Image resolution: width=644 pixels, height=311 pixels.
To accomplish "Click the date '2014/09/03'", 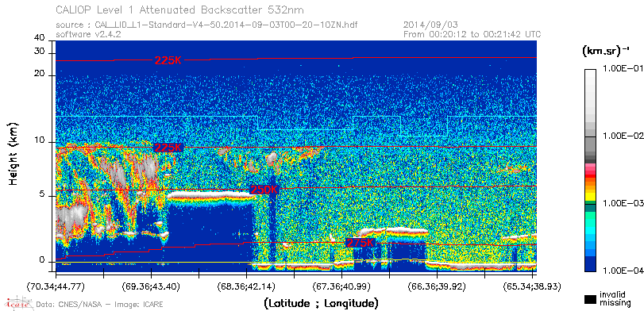I will tap(430, 25).
